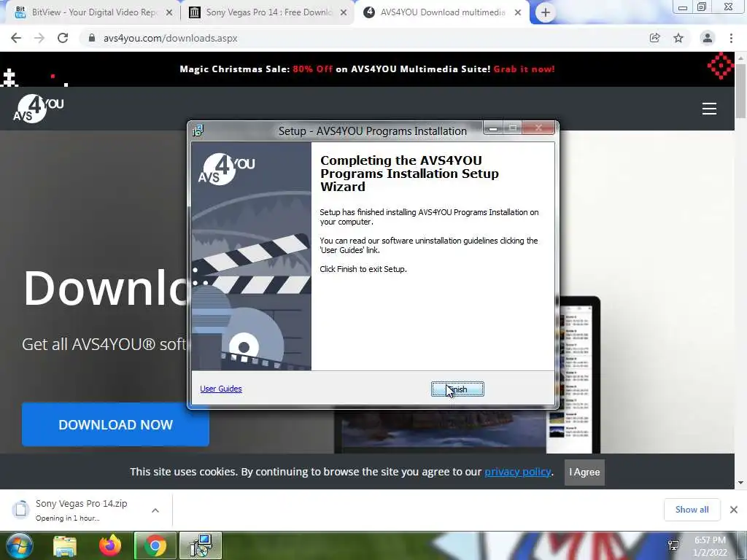The height and width of the screenshot is (560, 747).
Task: Restore down the Chrome window
Action: [702, 7]
